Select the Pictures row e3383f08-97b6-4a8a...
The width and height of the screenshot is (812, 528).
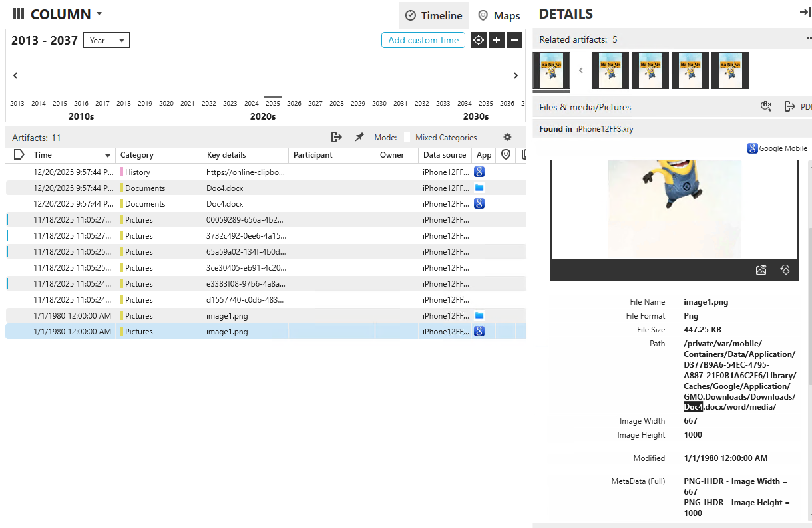point(266,283)
